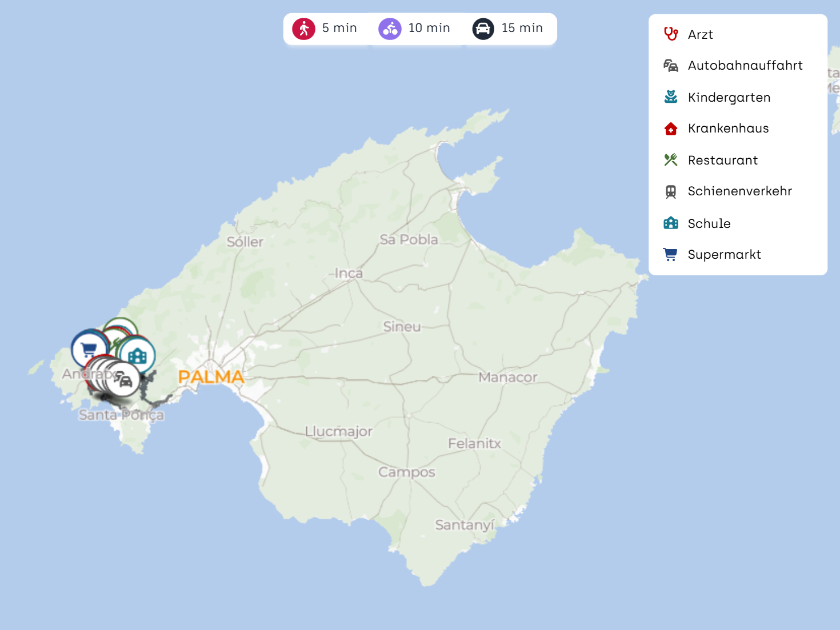Image resolution: width=840 pixels, height=630 pixels.
Task: Click the Santanyí label on the map
Action: [x=464, y=525]
